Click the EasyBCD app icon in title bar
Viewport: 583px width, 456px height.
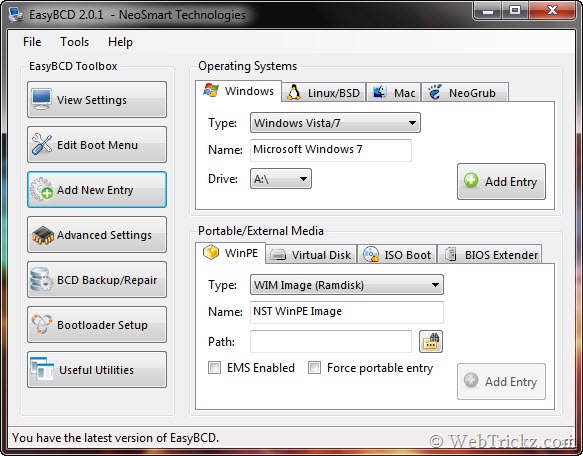coord(16,15)
